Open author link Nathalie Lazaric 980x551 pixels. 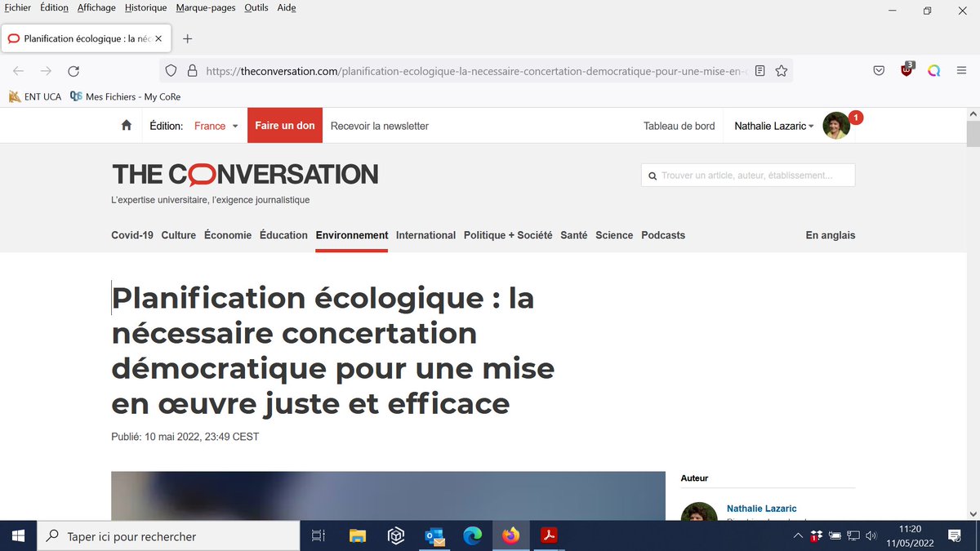762,509
